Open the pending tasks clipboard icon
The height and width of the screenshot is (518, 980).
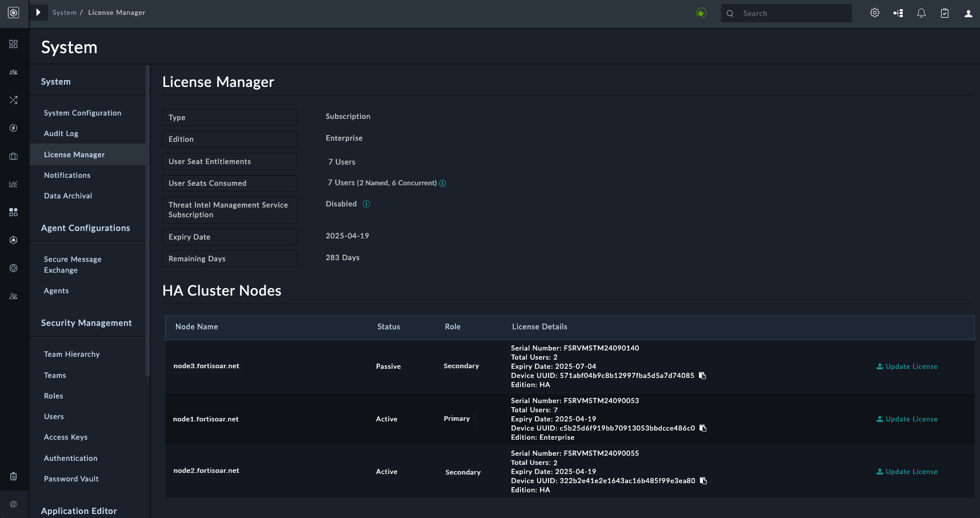click(945, 13)
